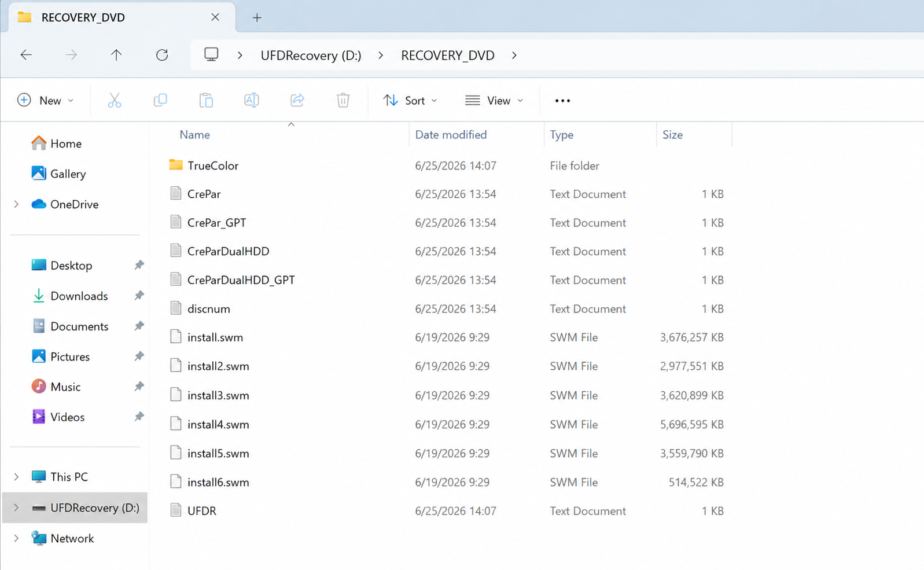Select This PC in the sidebar
Screen dimensions: 924x570
(60, 477)
